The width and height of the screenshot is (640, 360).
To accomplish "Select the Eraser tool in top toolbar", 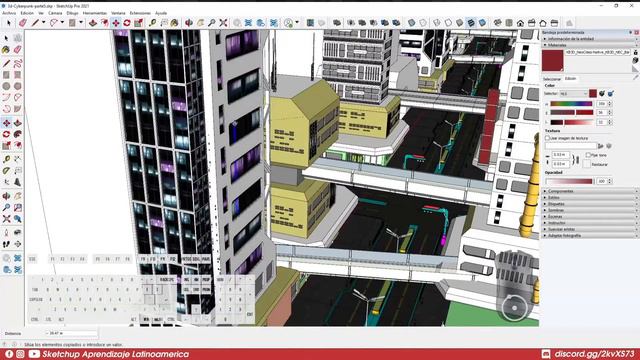I will pyautogui.click(x=22, y=23).
